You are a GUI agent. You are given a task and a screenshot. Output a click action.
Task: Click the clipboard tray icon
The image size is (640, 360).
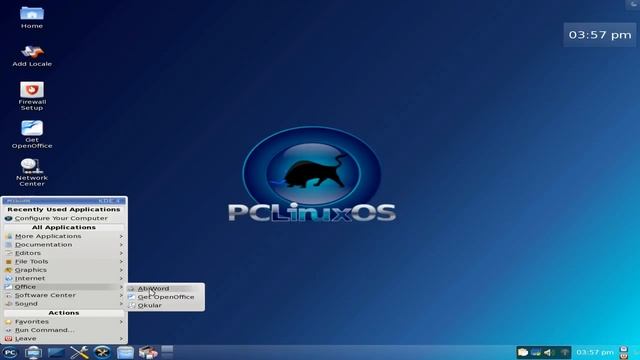(523, 352)
